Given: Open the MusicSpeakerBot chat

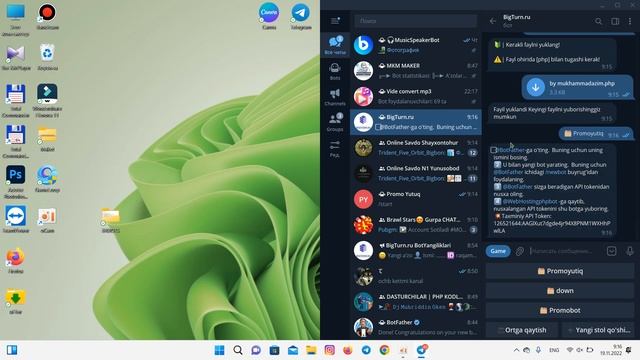Looking at the screenshot, I should pyautogui.click(x=416, y=45).
